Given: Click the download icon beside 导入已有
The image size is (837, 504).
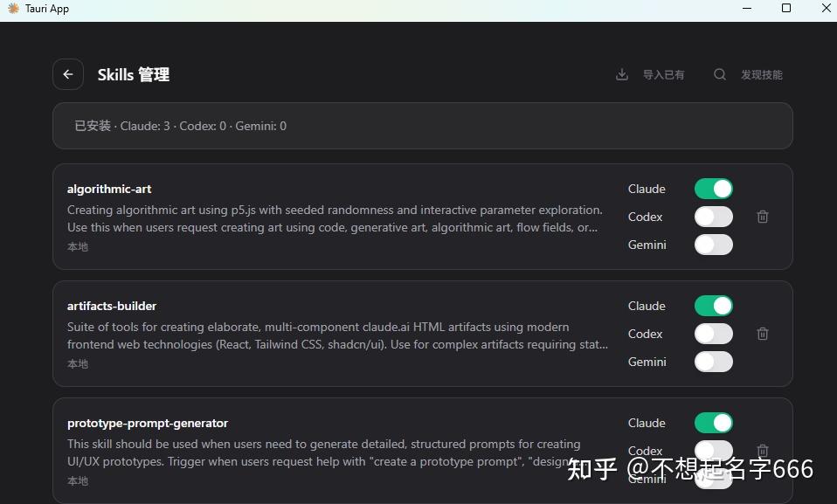Looking at the screenshot, I should (621, 74).
